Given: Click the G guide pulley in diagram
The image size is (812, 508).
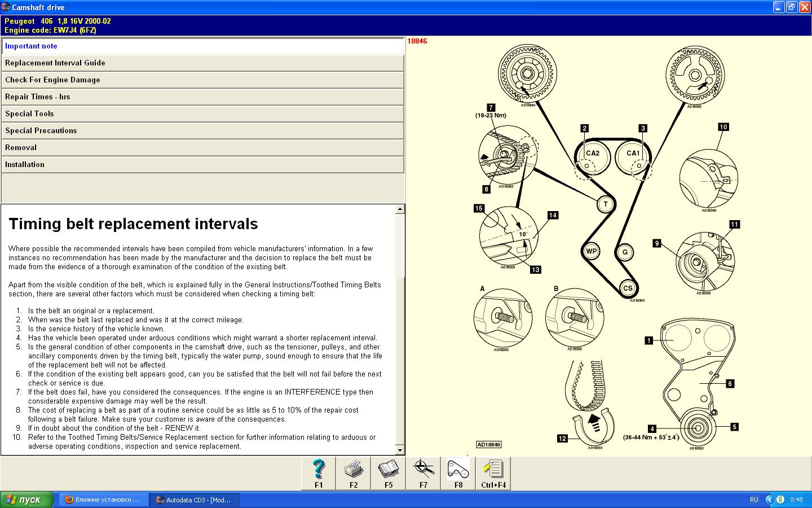Looking at the screenshot, I should point(625,252).
